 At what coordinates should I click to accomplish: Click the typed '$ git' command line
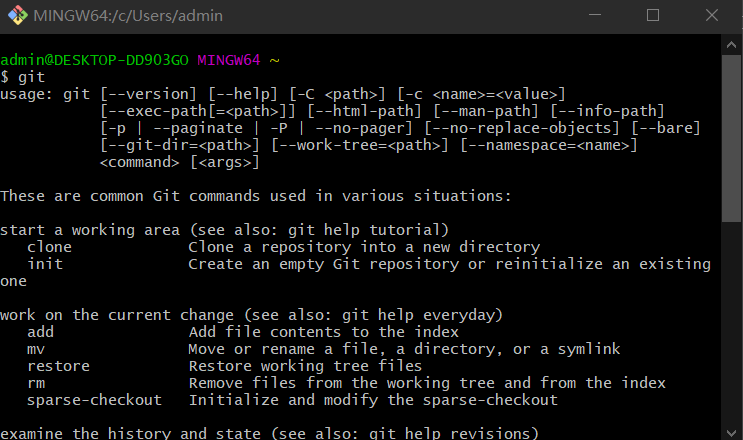[23, 77]
